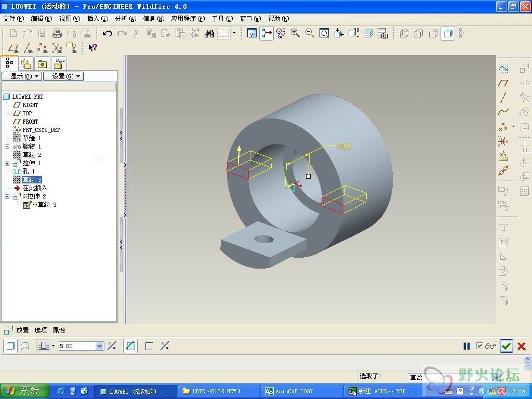Click the Datum plane tool icon on right
Image resolution: width=532 pixels, height=399 pixels.
point(503,83)
